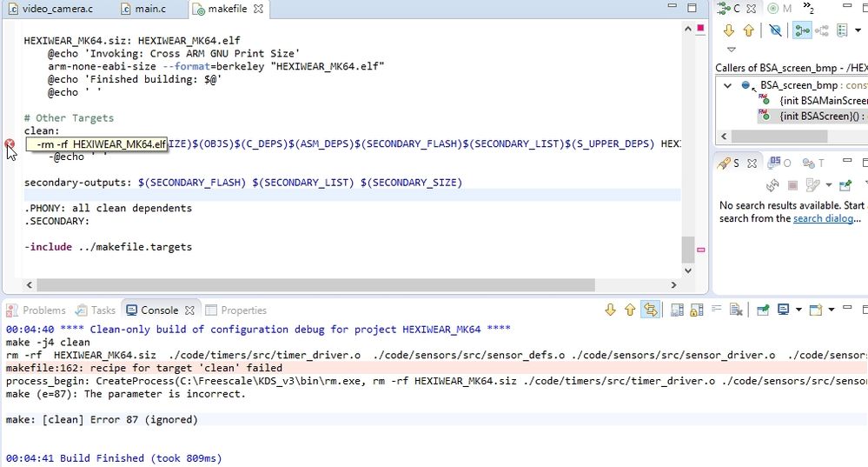The width and height of the screenshot is (868, 467).
Task: Open the Open Console dropdown arrow
Action: point(831,310)
